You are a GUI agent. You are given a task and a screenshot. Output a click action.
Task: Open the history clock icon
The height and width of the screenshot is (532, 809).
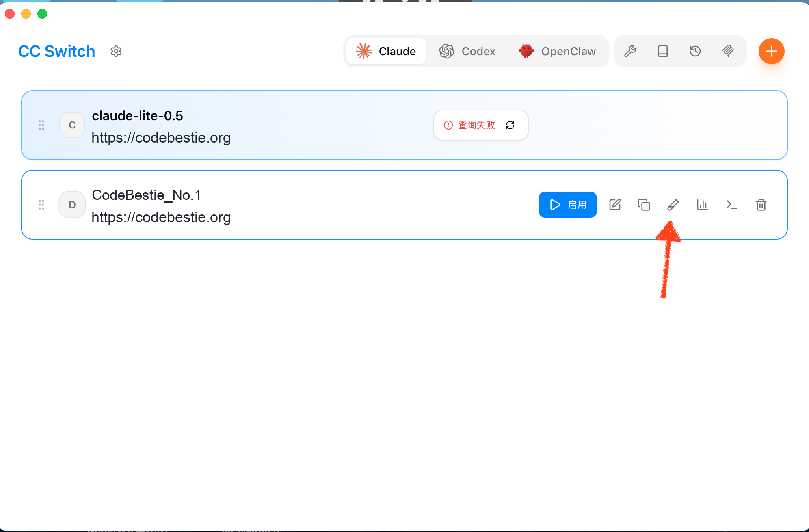pyautogui.click(x=695, y=51)
